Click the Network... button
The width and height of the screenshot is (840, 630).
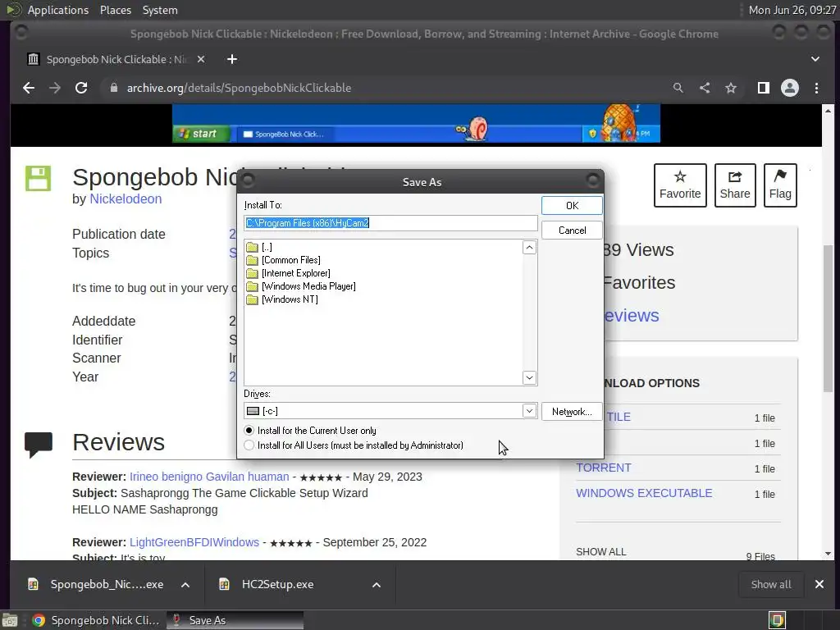coord(572,412)
